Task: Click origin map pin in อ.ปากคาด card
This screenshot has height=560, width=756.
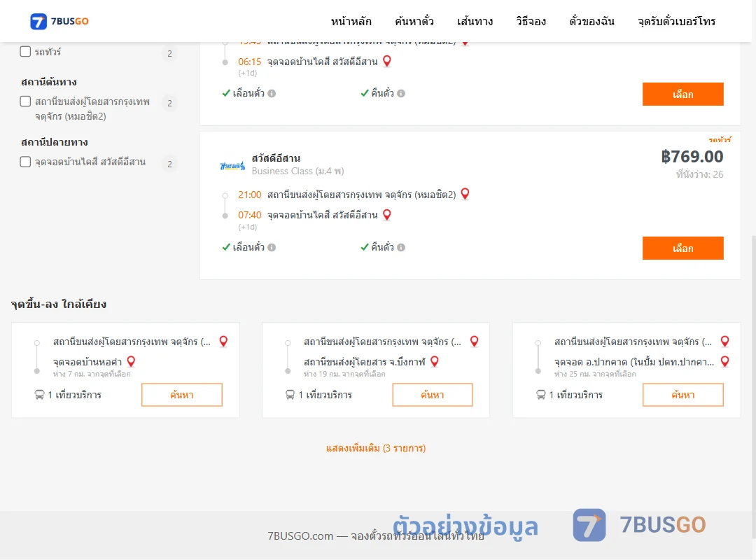Action: pos(724,342)
